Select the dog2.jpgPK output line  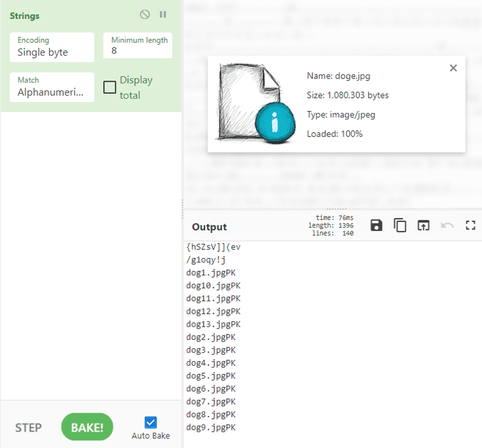(211, 337)
